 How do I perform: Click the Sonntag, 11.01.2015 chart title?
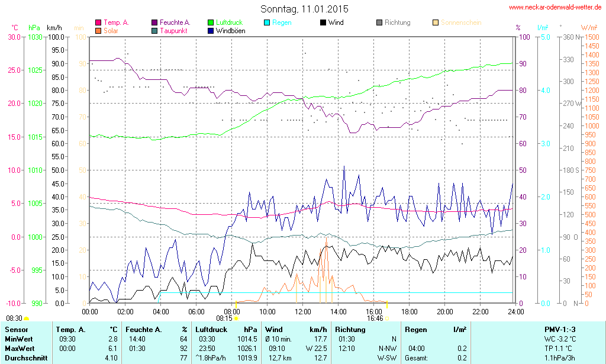click(304, 9)
